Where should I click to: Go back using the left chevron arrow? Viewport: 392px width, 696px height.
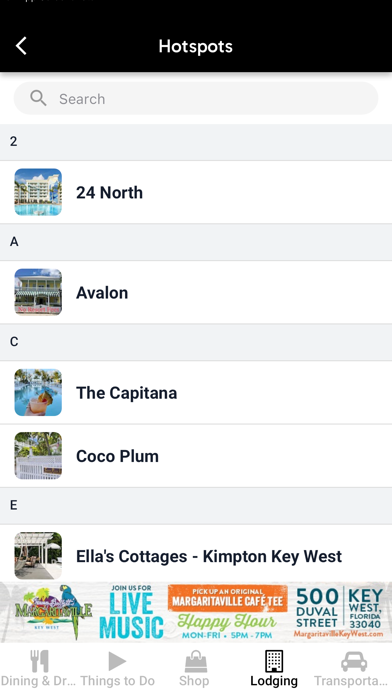pyautogui.click(x=21, y=46)
